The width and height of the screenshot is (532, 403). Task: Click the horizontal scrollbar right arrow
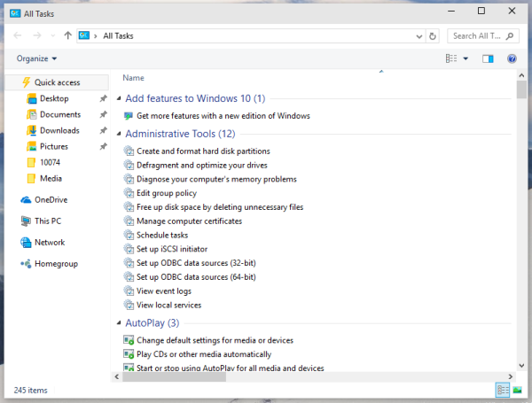511,376
